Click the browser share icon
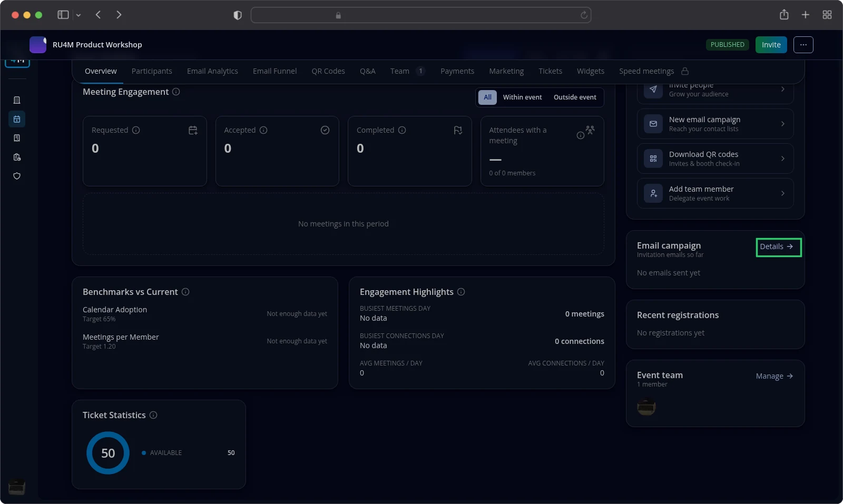The image size is (843, 504). (x=784, y=15)
